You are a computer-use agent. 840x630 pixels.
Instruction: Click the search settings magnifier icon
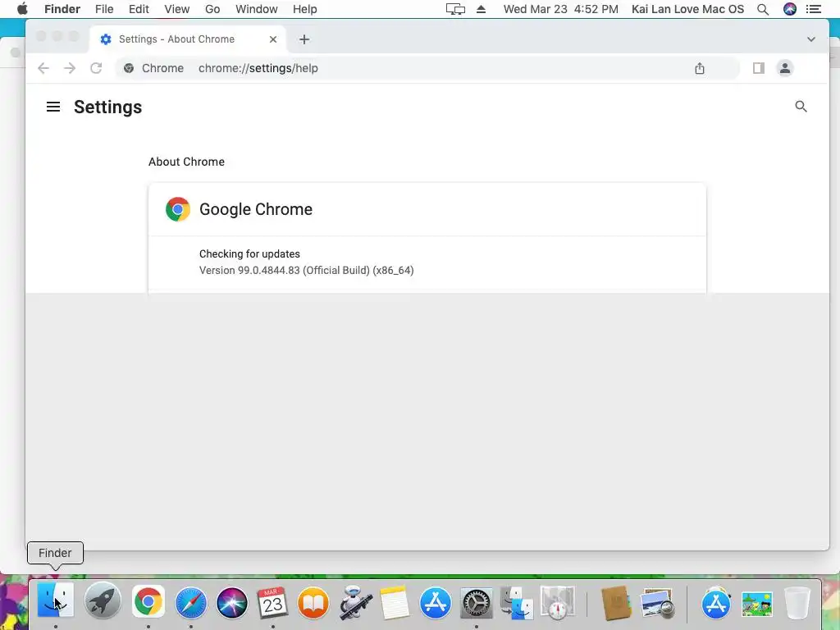801,107
